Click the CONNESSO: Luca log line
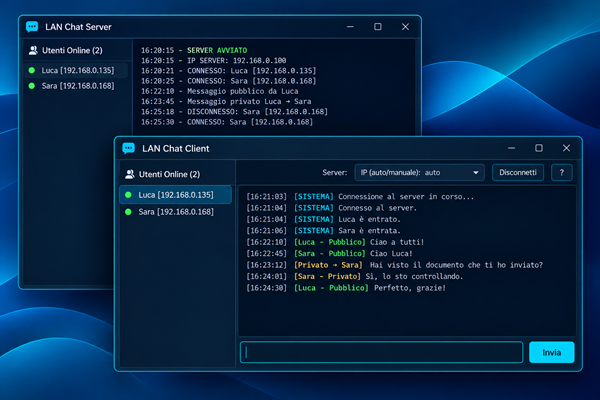The height and width of the screenshot is (400, 600). 228,71
